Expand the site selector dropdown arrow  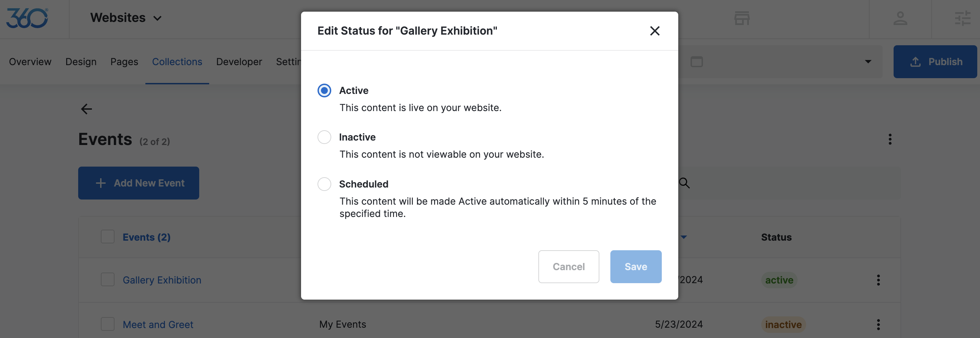[868, 62]
